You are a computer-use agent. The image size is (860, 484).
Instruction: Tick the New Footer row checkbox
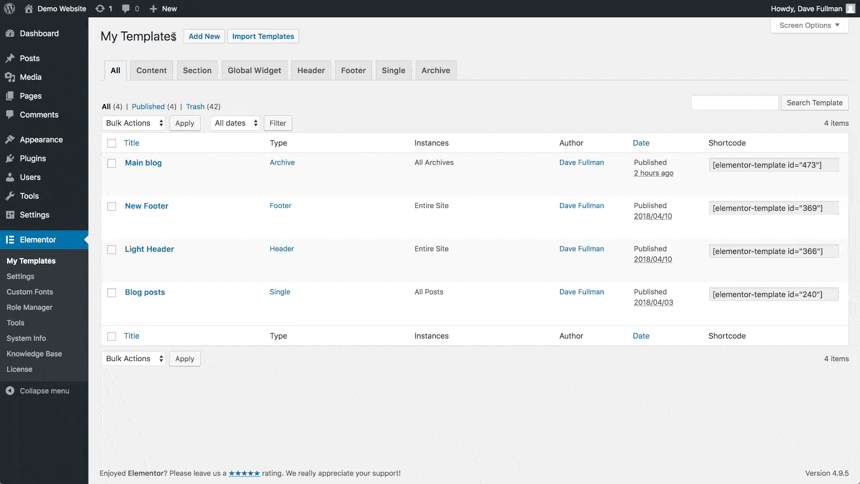112,206
